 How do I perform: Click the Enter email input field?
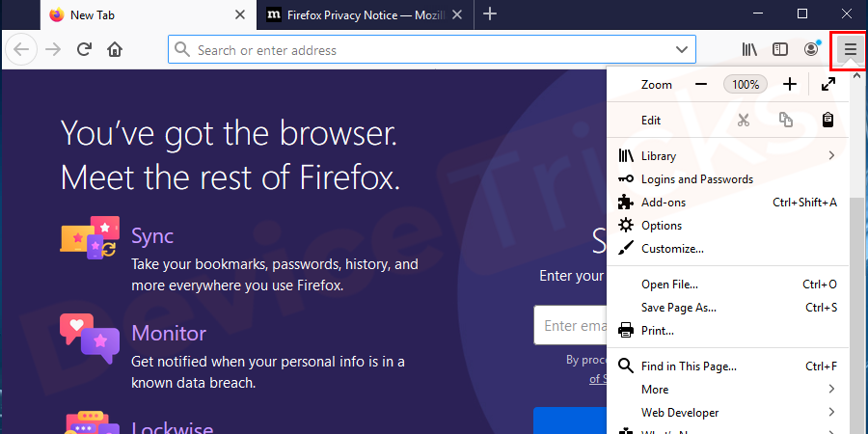570,326
